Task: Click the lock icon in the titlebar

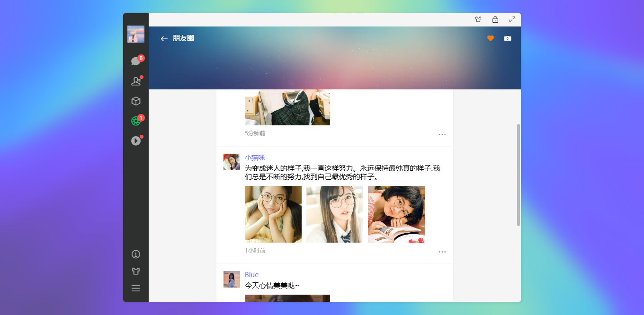Action: (x=495, y=19)
